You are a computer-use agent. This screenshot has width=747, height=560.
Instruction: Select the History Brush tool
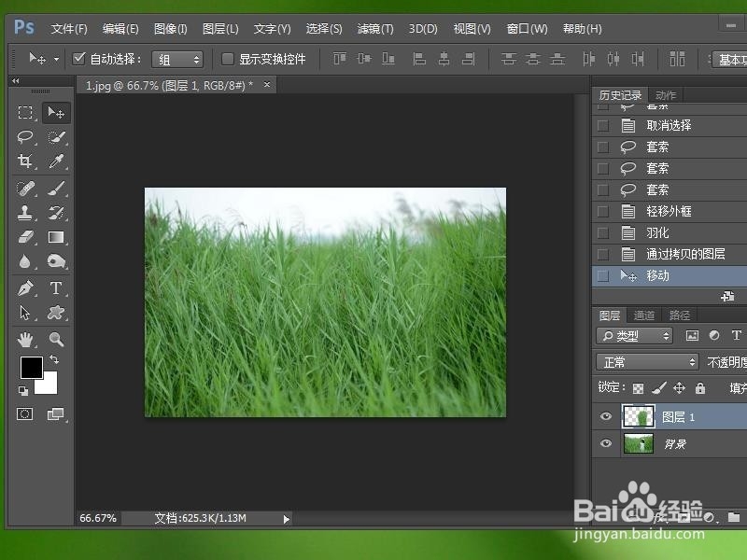[56, 213]
